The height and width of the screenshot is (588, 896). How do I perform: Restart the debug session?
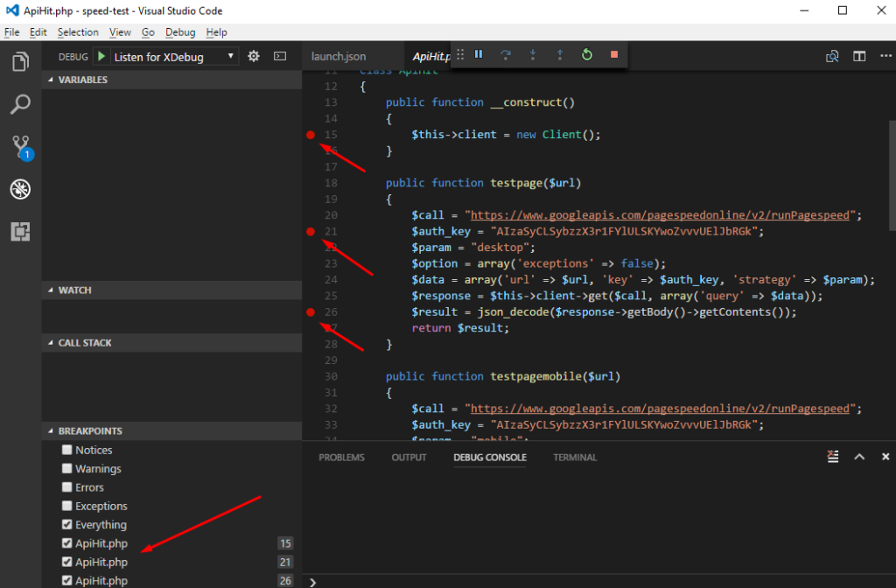point(587,54)
